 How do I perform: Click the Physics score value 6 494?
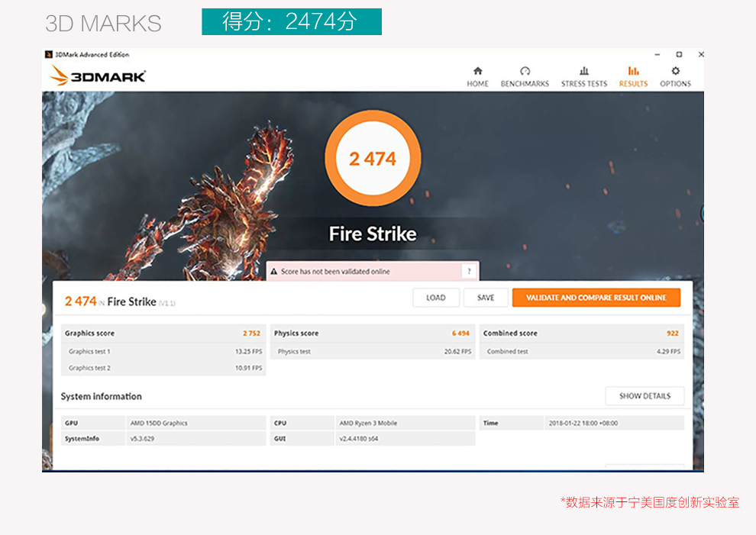tap(460, 333)
